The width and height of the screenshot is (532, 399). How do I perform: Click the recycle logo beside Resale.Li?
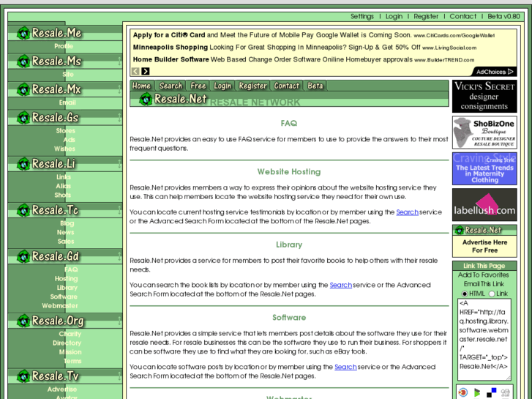click(23, 164)
